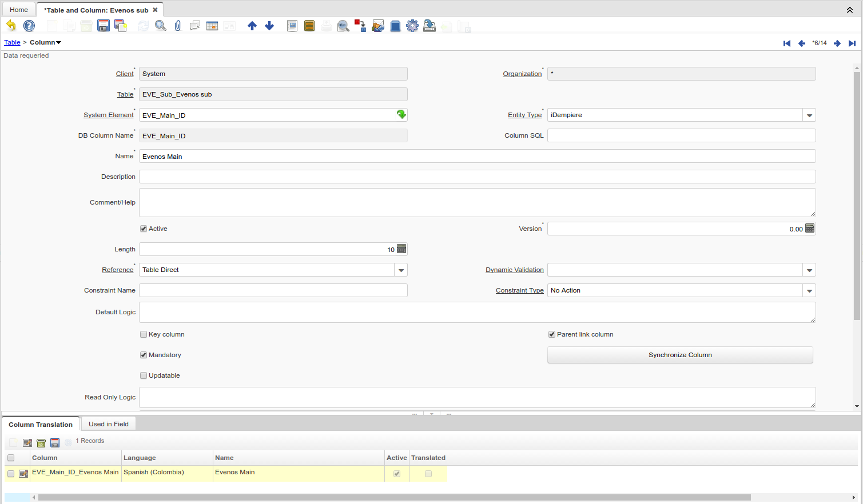Image resolution: width=863 pixels, height=504 pixels.
Task: Click the paperclip Attachment icon
Action: point(178,26)
